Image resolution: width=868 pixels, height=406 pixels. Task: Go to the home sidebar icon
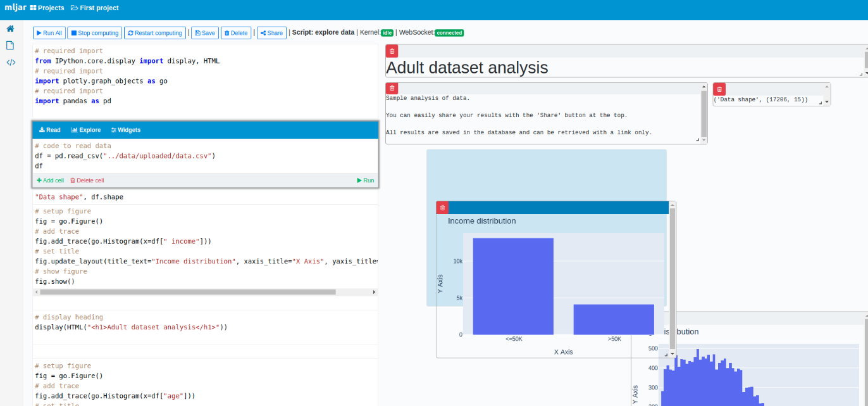pyautogui.click(x=10, y=29)
